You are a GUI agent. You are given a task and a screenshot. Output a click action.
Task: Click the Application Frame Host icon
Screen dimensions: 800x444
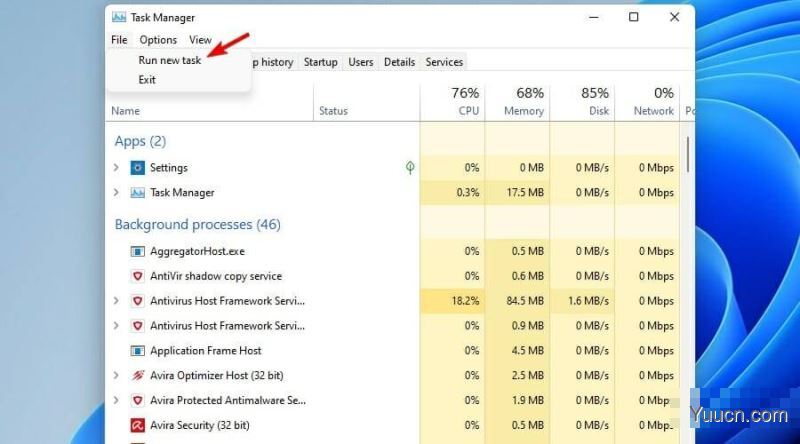pyautogui.click(x=137, y=351)
